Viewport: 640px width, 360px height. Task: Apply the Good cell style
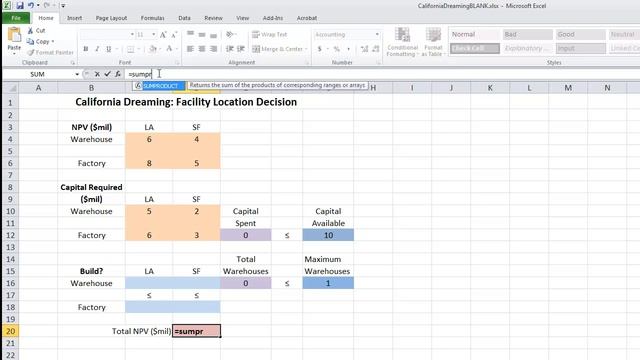click(x=581, y=35)
